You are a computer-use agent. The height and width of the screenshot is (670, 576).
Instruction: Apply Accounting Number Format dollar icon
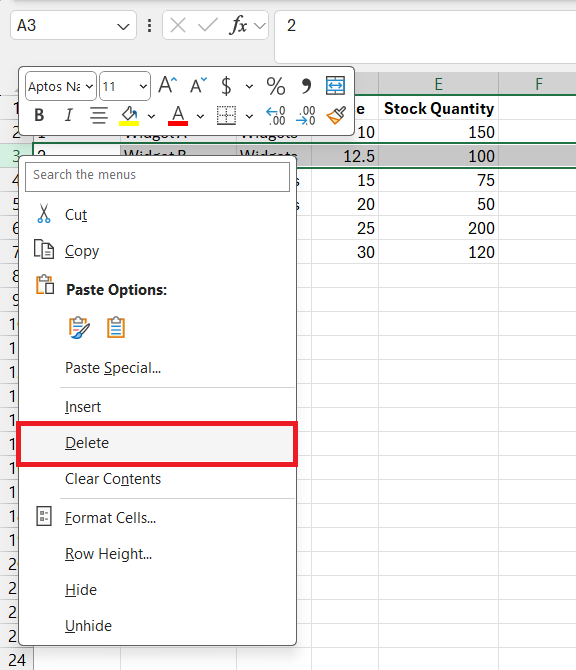pyautogui.click(x=226, y=86)
